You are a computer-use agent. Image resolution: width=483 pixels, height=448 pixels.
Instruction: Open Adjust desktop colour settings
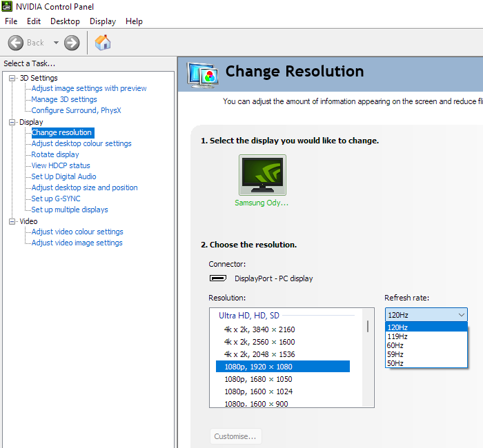coord(81,143)
